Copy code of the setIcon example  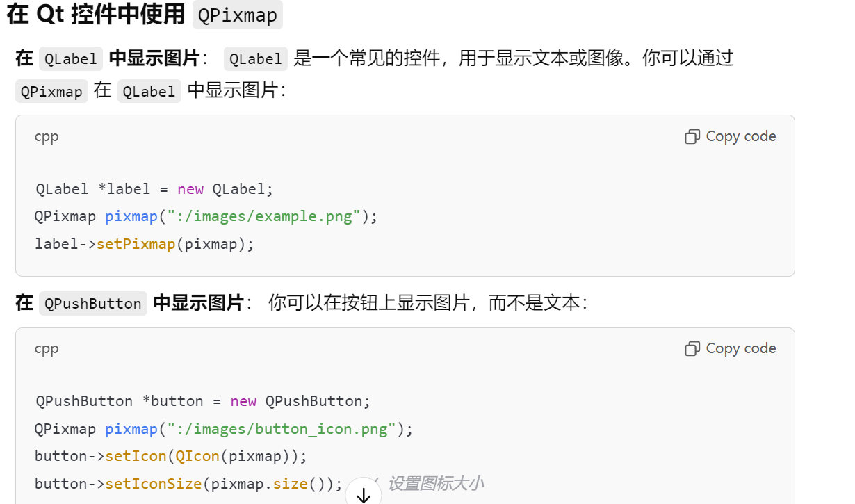(731, 349)
